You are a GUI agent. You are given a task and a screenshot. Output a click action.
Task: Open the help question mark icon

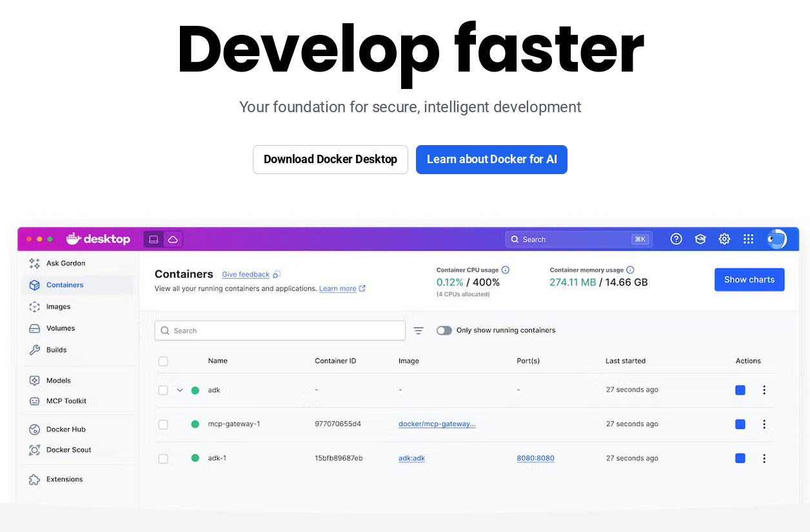(676, 239)
